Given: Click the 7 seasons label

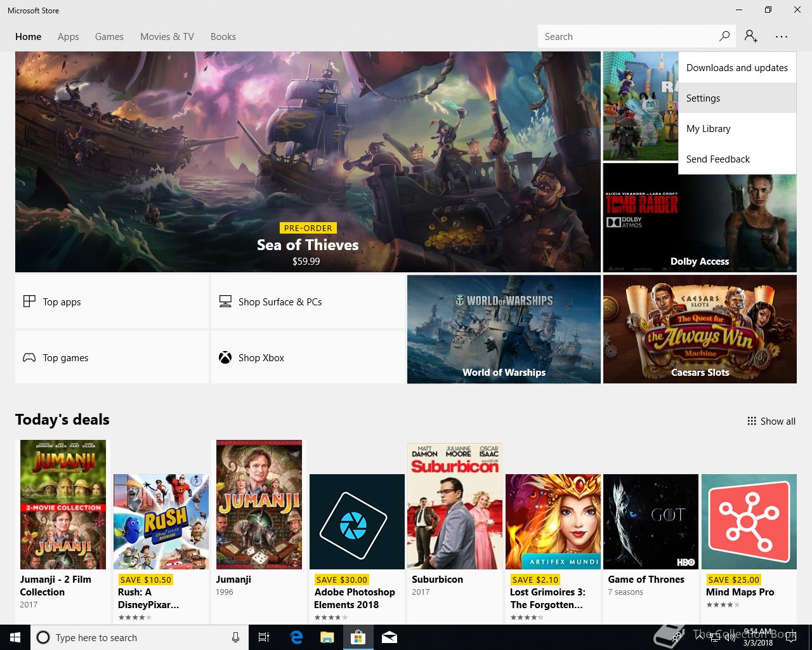Looking at the screenshot, I should tap(625, 592).
